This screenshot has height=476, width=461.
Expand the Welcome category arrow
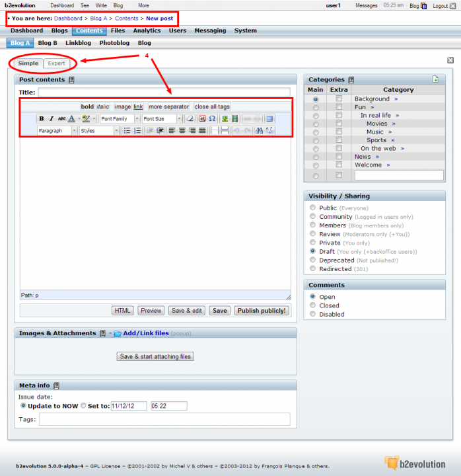point(388,165)
